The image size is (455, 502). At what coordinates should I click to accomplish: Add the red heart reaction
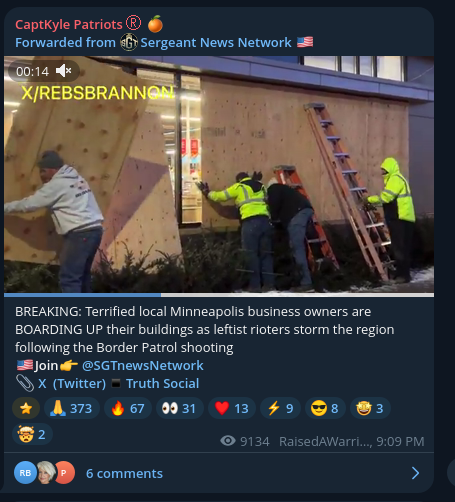point(232,408)
